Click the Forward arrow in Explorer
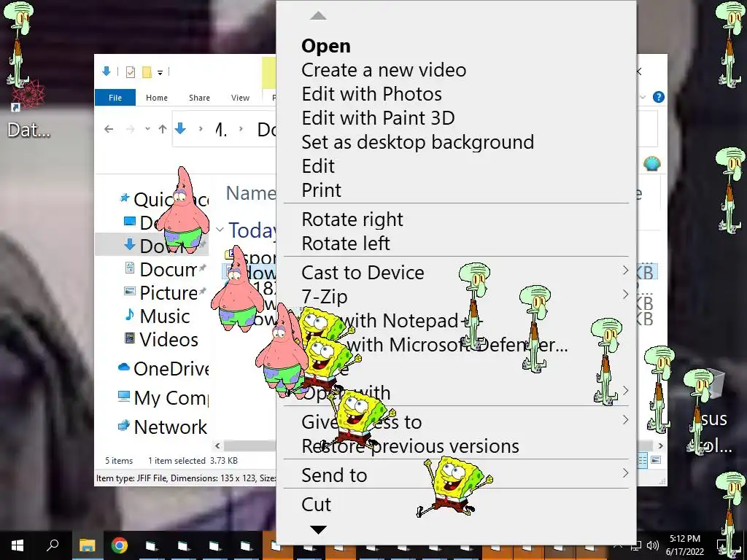The width and height of the screenshot is (747, 560). (130, 129)
